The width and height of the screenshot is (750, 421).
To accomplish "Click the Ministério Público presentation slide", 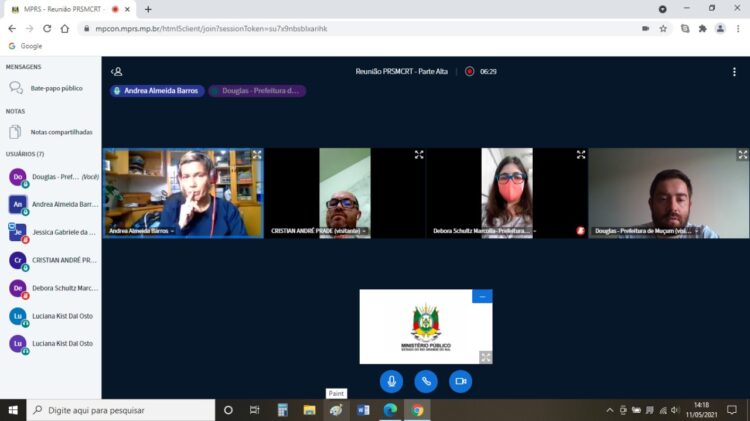I will pos(426,327).
